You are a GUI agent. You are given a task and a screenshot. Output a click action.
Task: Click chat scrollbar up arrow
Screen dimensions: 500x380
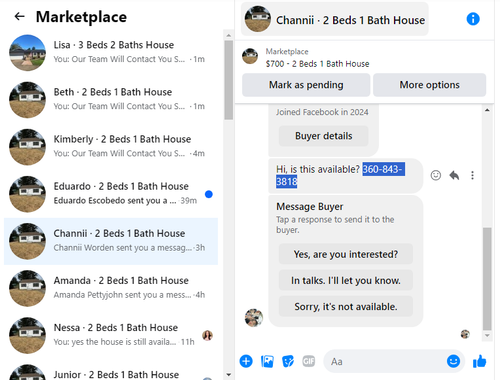coord(487,110)
